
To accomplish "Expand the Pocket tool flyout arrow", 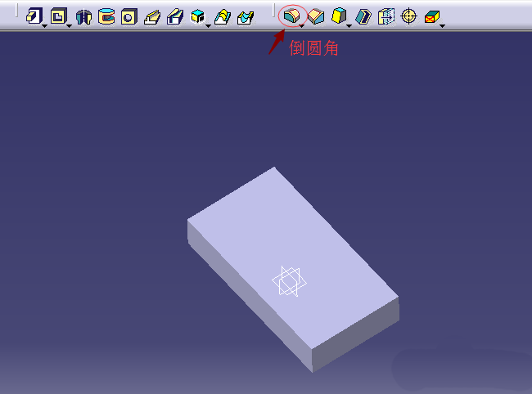I will click(69, 26).
